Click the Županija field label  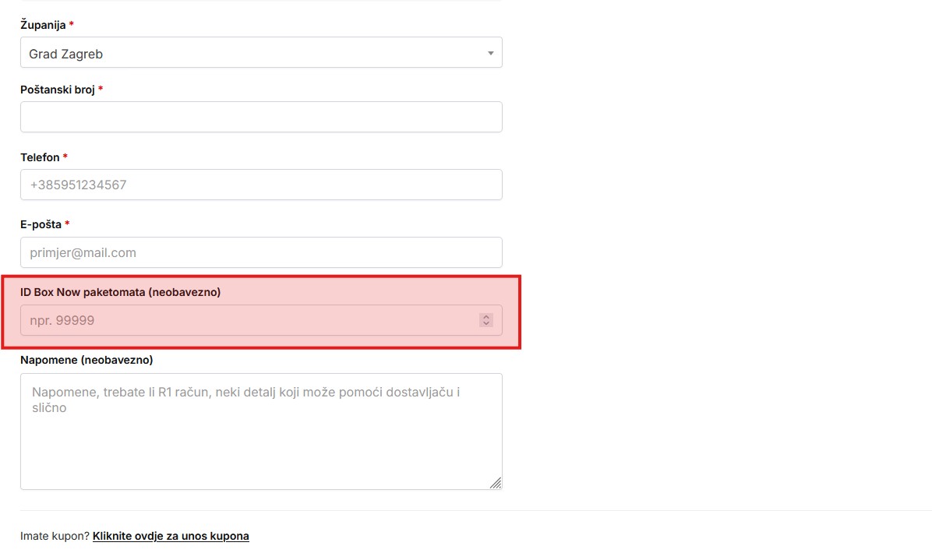point(43,25)
